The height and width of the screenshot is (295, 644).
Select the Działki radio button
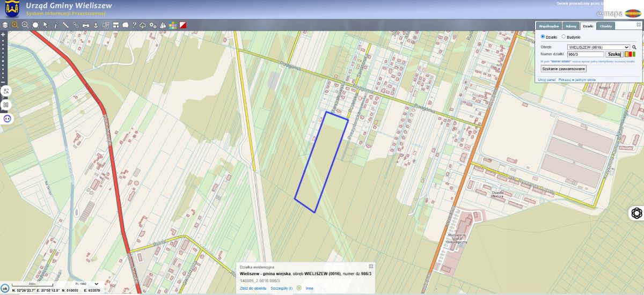(x=542, y=37)
